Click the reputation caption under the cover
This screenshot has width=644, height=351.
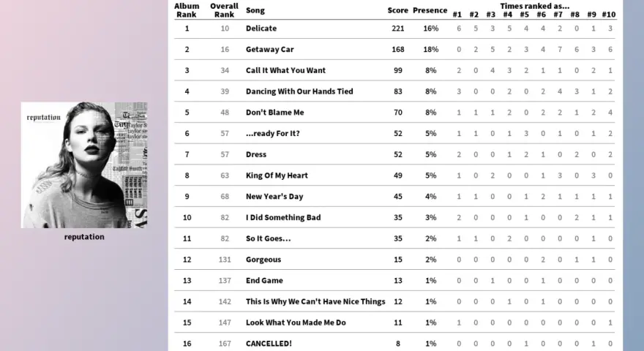pyautogui.click(x=84, y=237)
